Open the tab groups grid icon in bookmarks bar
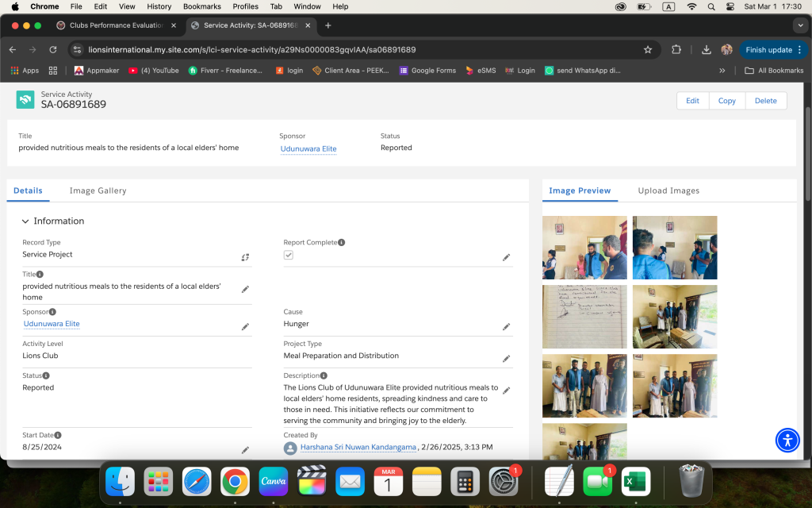The width and height of the screenshot is (812, 508). pos(53,71)
